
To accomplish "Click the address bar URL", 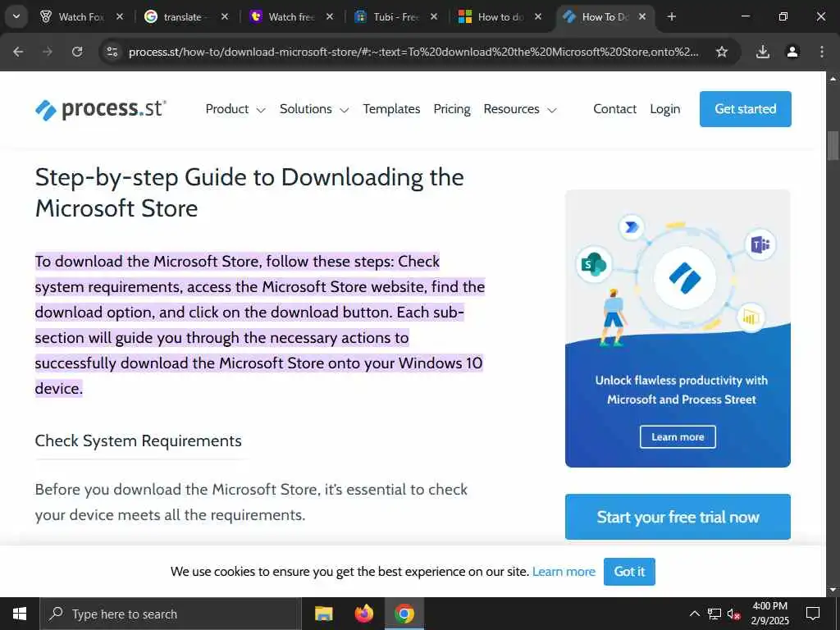I will coord(413,52).
